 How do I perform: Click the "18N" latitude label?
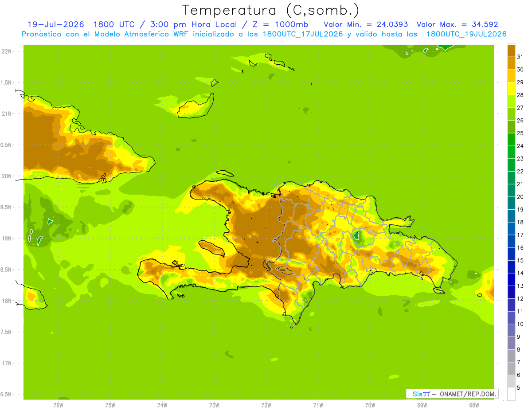(x=6, y=301)
